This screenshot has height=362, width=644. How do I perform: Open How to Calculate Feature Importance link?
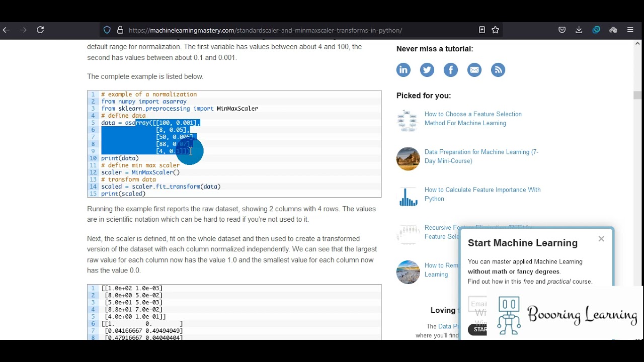coord(482,194)
